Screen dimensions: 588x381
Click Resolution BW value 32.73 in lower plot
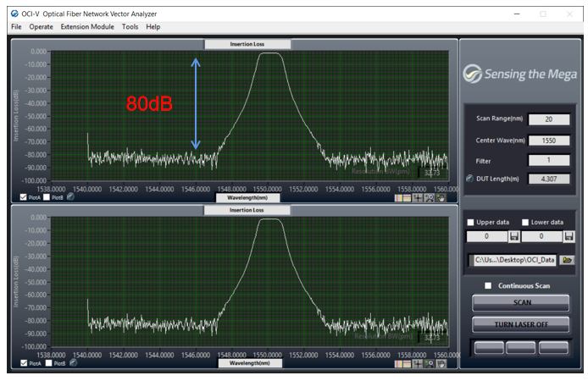coord(432,338)
